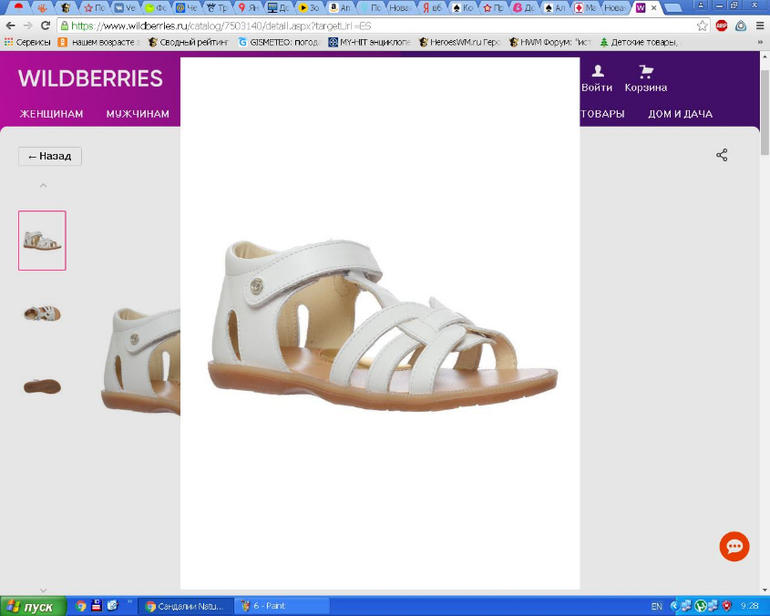This screenshot has height=616, width=770.
Task: Select the side-view sandal thumbnail
Action: [42, 313]
